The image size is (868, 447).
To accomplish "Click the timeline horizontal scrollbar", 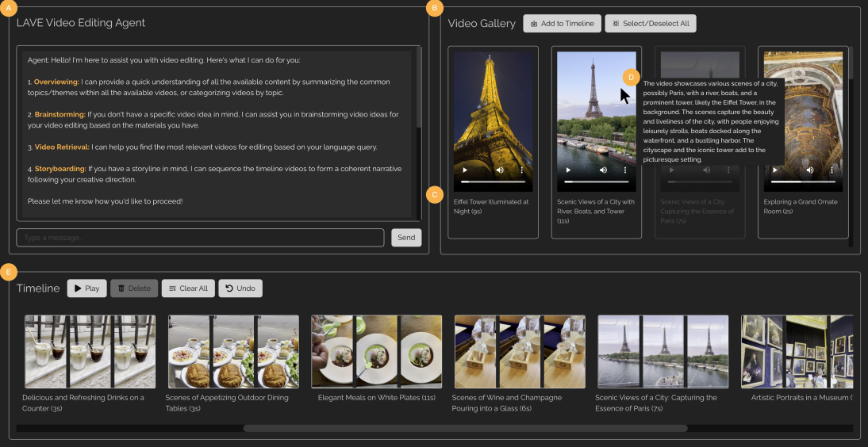I will tap(465, 429).
